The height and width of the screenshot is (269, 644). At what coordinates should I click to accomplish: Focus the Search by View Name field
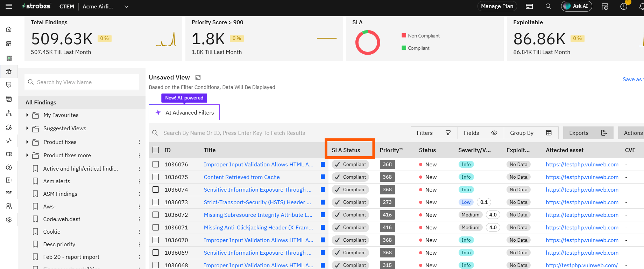(x=82, y=82)
